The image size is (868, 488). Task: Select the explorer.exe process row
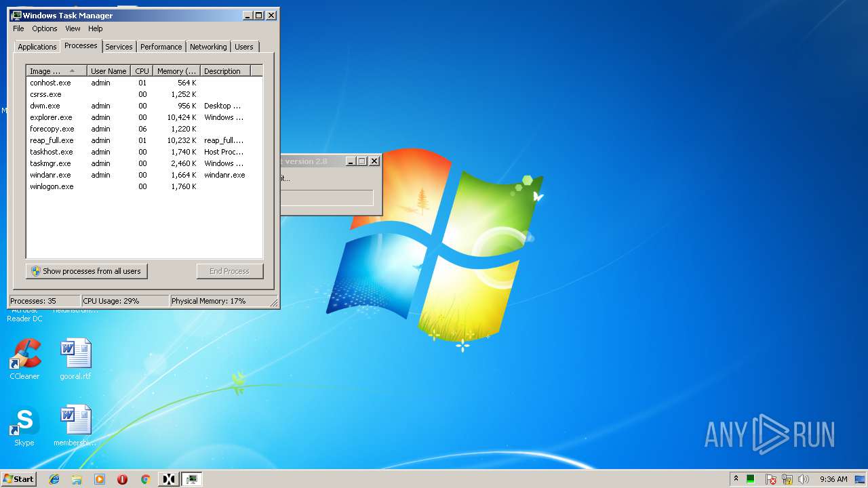144,117
